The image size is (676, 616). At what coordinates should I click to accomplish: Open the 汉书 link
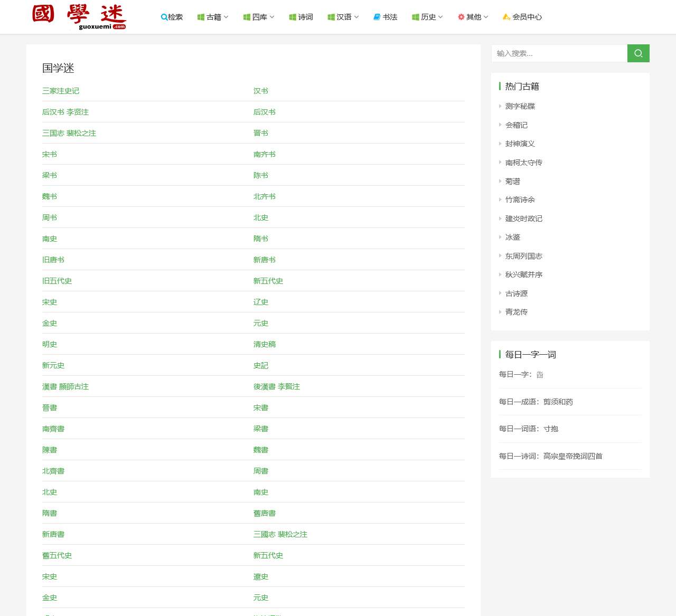(261, 91)
